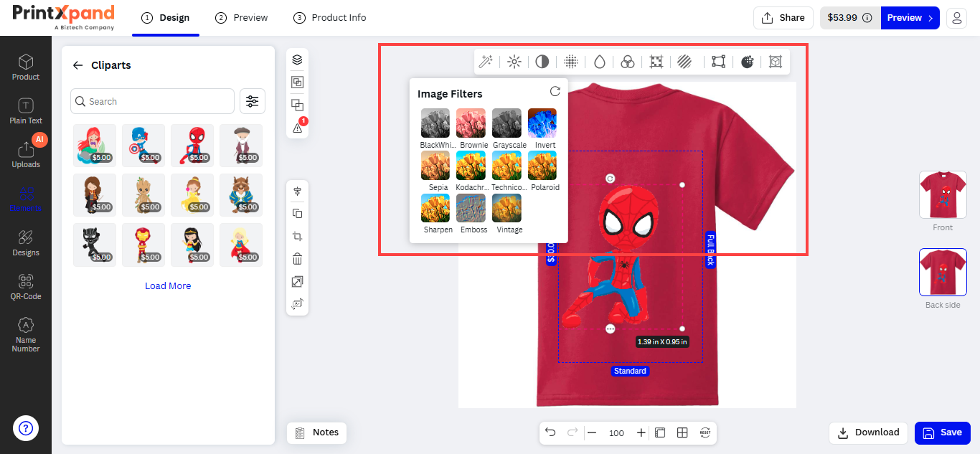Click the magic wand tool icon

click(486, 62)
